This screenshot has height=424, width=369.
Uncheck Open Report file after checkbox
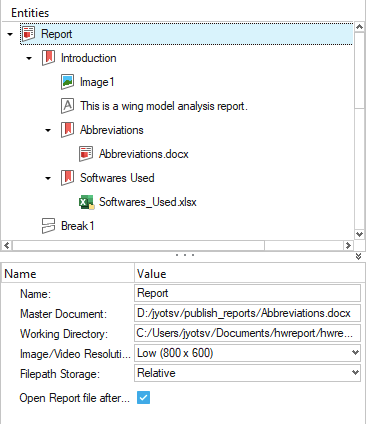[x=143, y=397]
